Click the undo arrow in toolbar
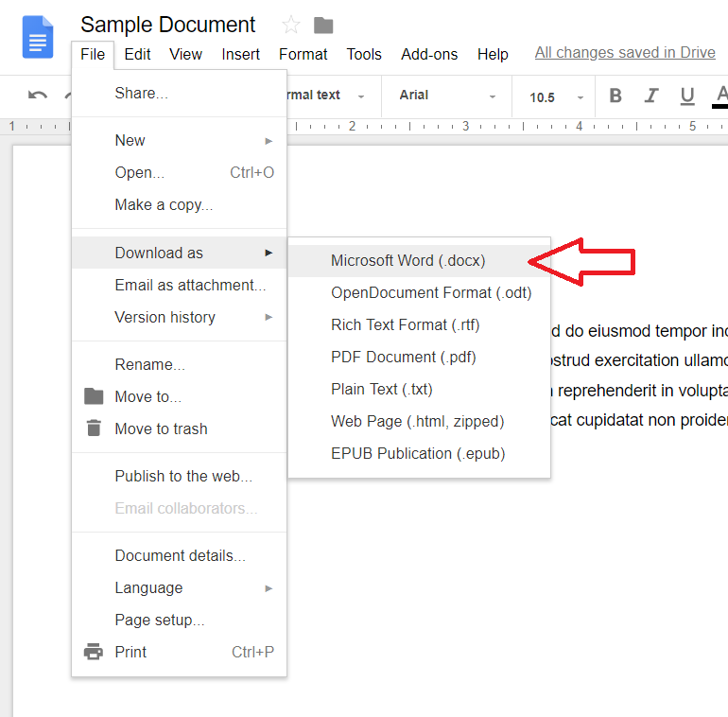 37,96
